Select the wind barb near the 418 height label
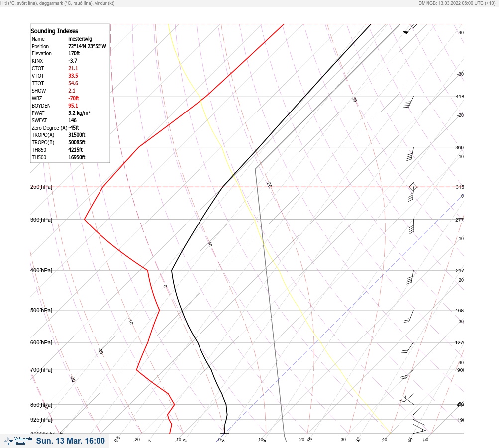Image resolution: width=499 pixels, height=448 pixels. click(x=409, y=102)
